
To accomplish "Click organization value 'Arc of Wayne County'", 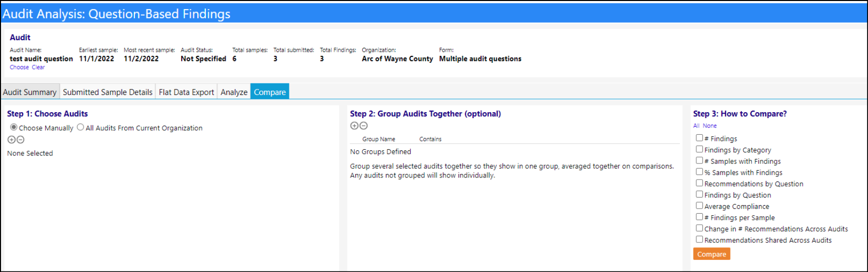I will tap(397, 59).
